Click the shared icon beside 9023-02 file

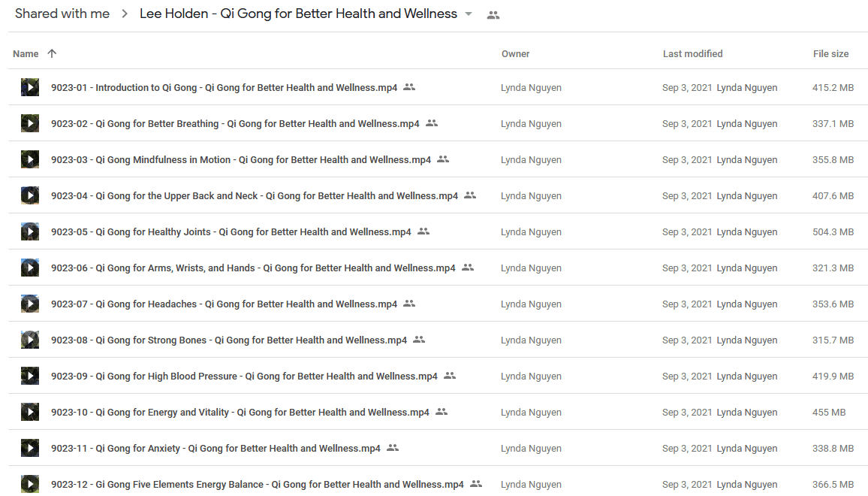pos(432,123)
